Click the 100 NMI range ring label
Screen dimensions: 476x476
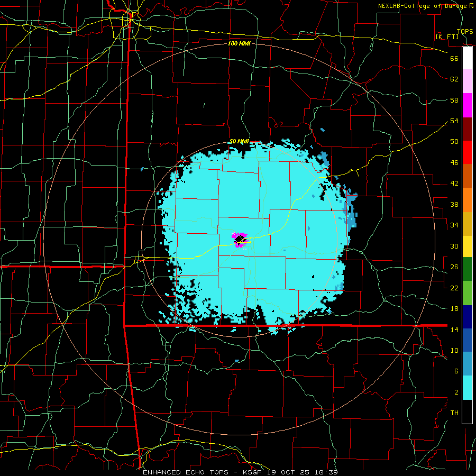pos(239,43)
